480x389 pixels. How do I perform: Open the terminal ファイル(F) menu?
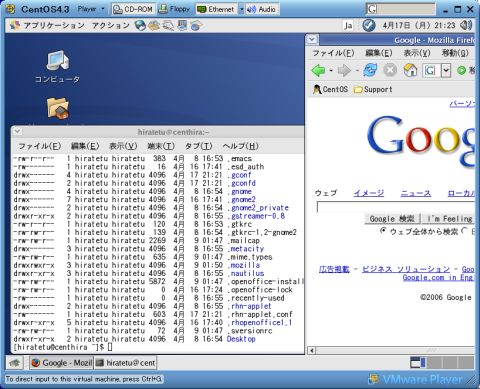pos(39,146)
